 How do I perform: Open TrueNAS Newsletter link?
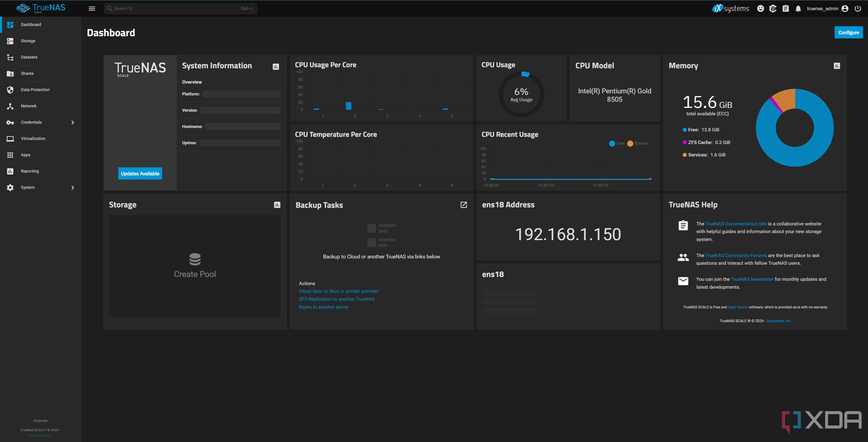coord(752,279)
